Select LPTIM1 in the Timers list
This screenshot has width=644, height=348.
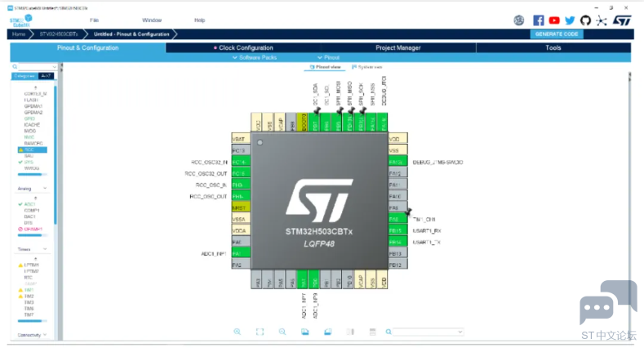click(x=31, y=265)
